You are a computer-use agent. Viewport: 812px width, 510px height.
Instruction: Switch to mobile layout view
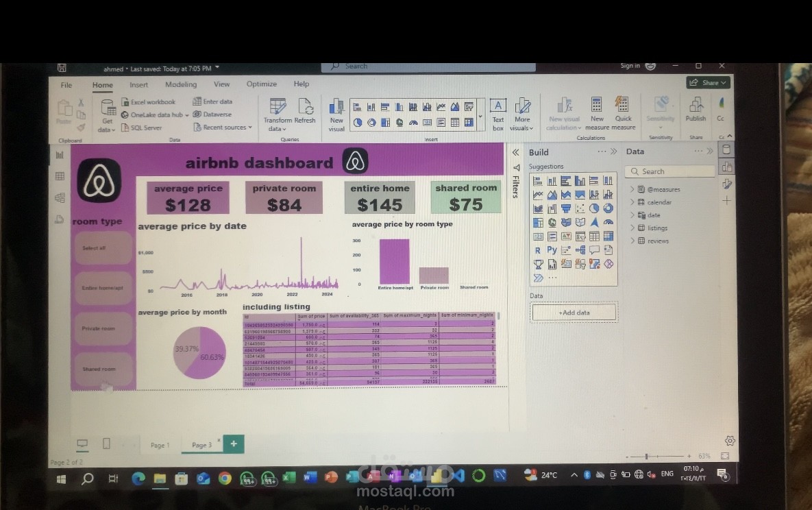click(106, 444)
